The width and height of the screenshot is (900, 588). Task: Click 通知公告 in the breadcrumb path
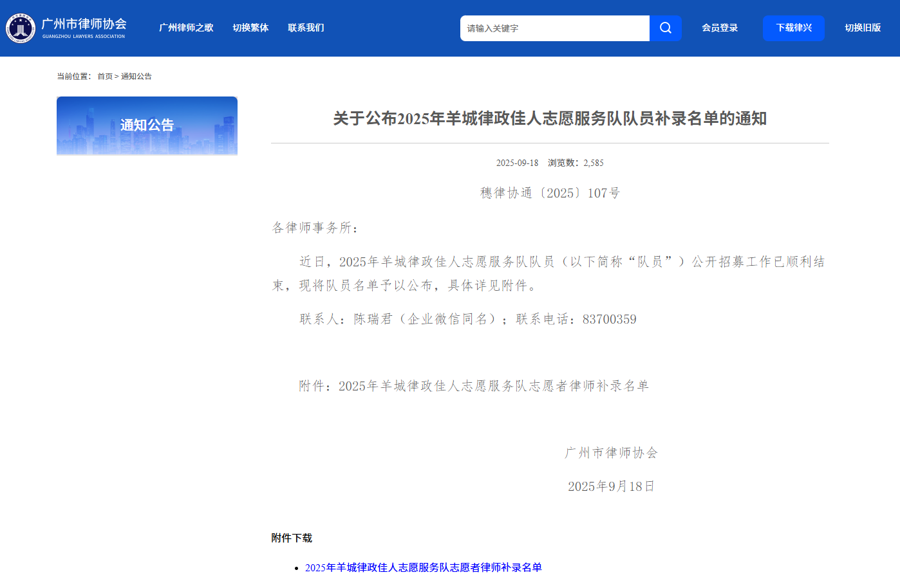coord(136,77)
